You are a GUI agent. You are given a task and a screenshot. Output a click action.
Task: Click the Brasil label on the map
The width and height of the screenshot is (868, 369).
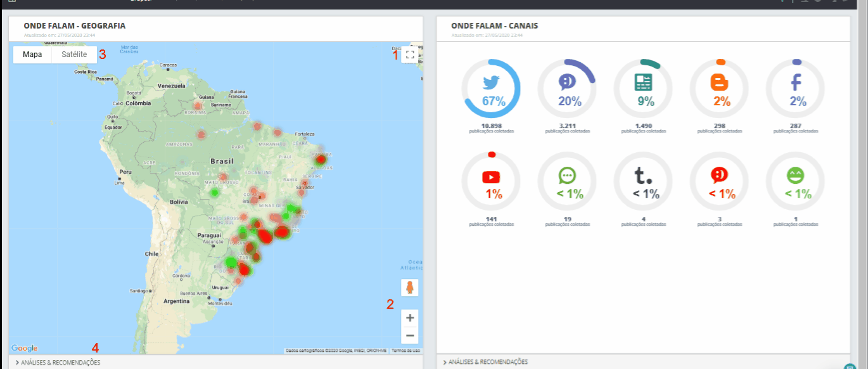click(222, 161)
